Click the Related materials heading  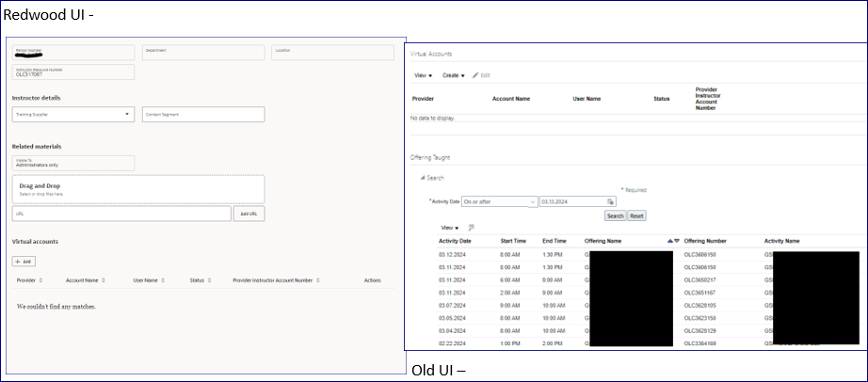pyautogui.click(x=37, y=147)
